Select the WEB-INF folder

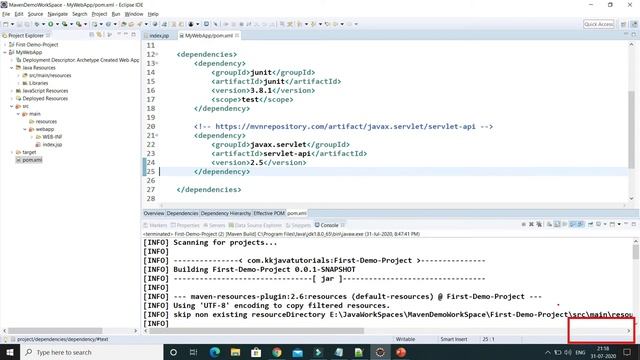tap(49, 137)
